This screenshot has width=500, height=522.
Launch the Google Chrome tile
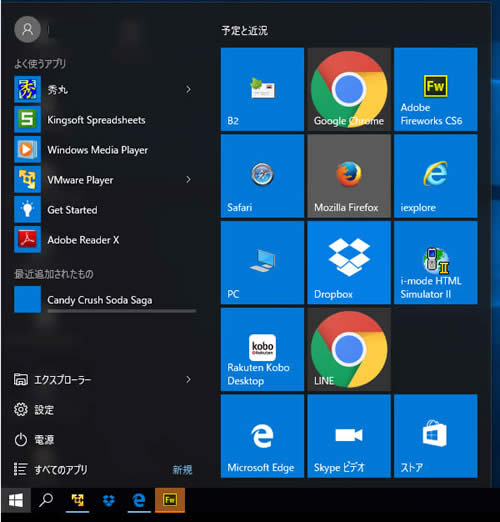coord(349,89)
